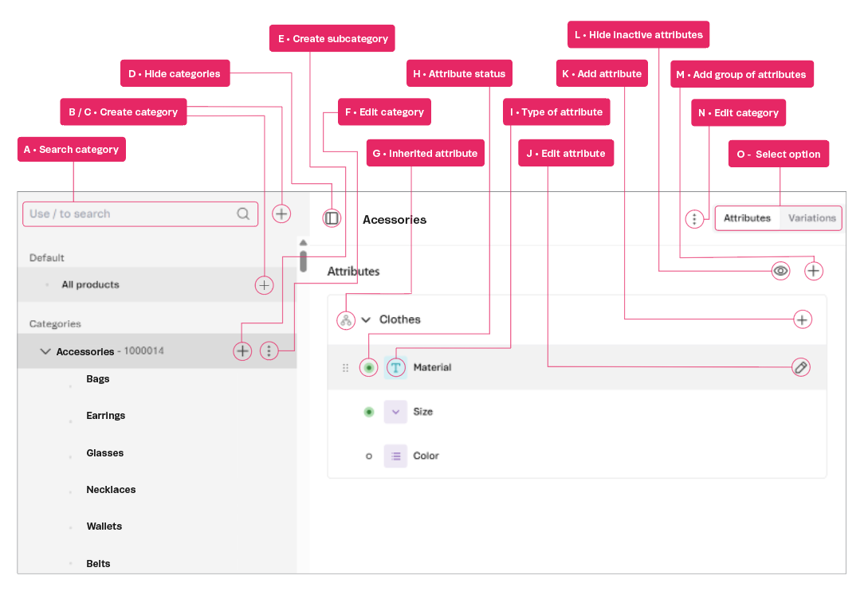Collapse the Clothes attribute group
This screenshot has height=595, width=868.
pos(367,319)
